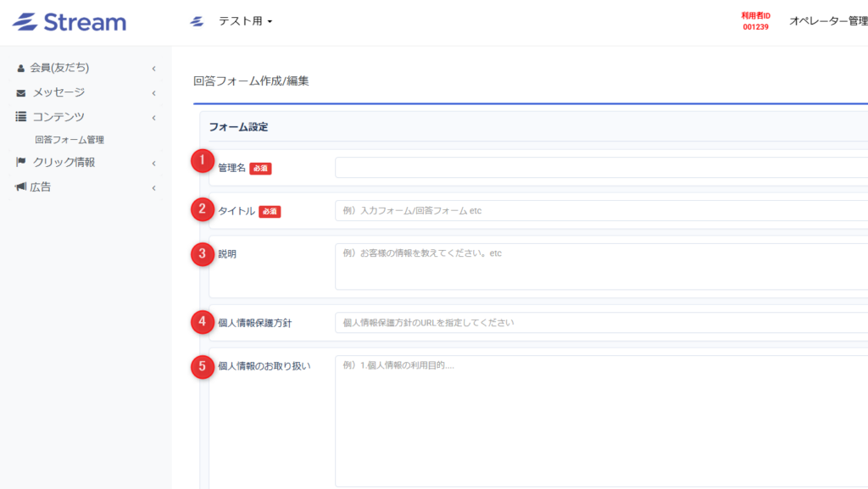
Task: Open 回答フォーム管理 in sidebar
Action: coord(70,140)
